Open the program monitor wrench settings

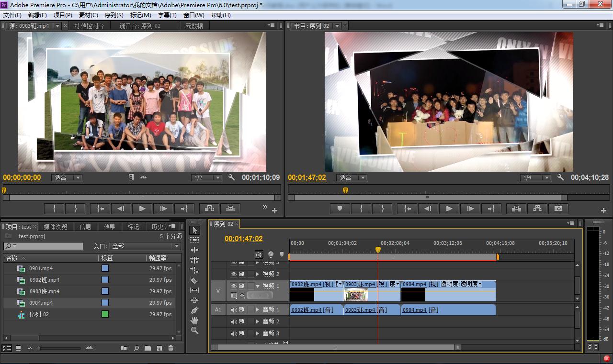pos(560,177)
